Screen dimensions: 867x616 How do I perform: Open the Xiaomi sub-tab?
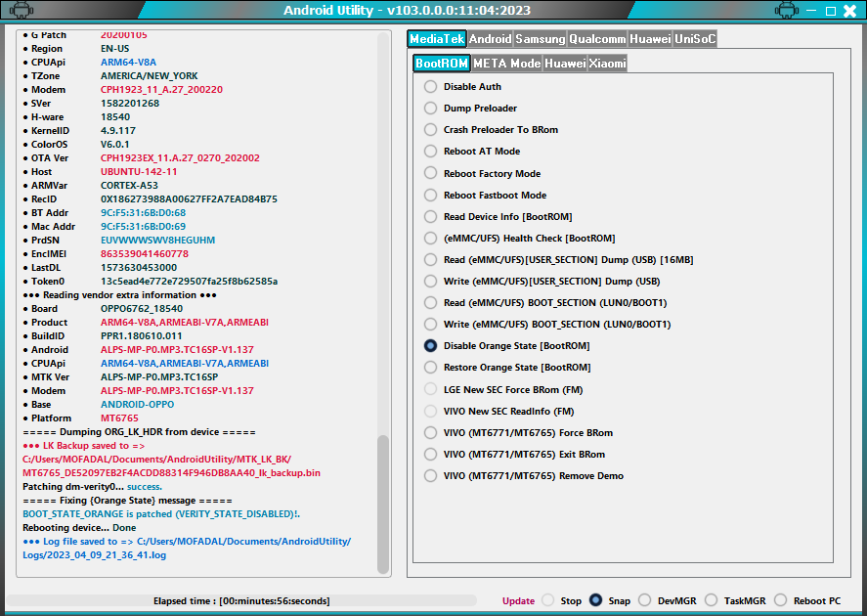pos(607,63)
